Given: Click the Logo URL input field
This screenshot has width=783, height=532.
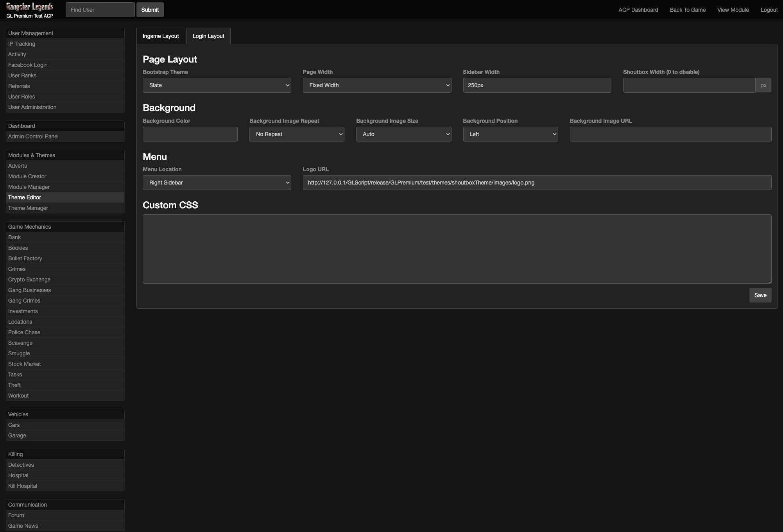Looking at the screenshot, I should pos(537,183).
